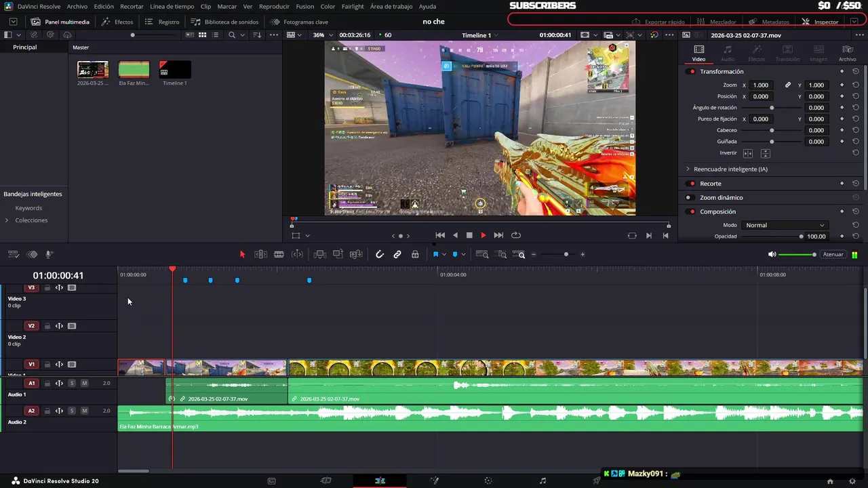The image size is (868, 488).
Task: Switch to the inspector Audio tab
Action: 728,53
